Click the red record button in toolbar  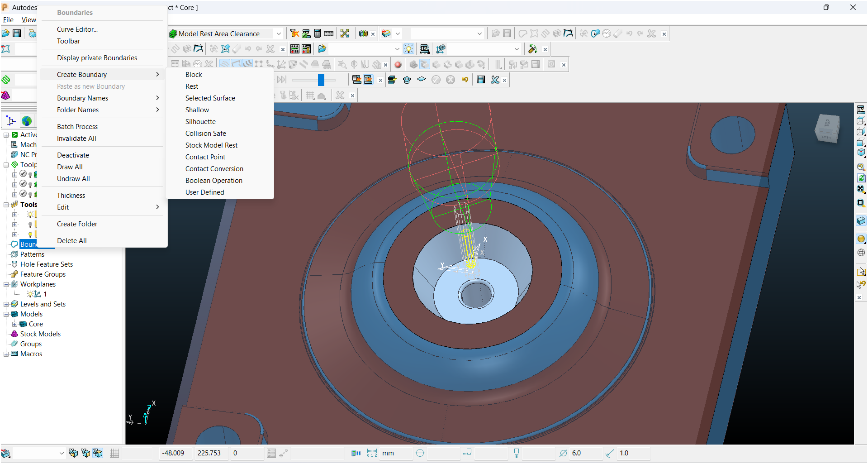(x=398, y=65)
